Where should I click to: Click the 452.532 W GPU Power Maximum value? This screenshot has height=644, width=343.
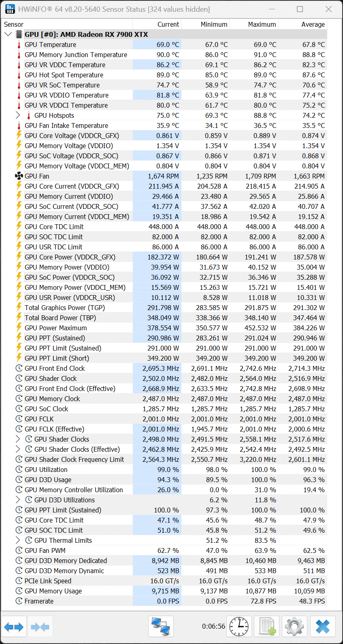(260, 328)
